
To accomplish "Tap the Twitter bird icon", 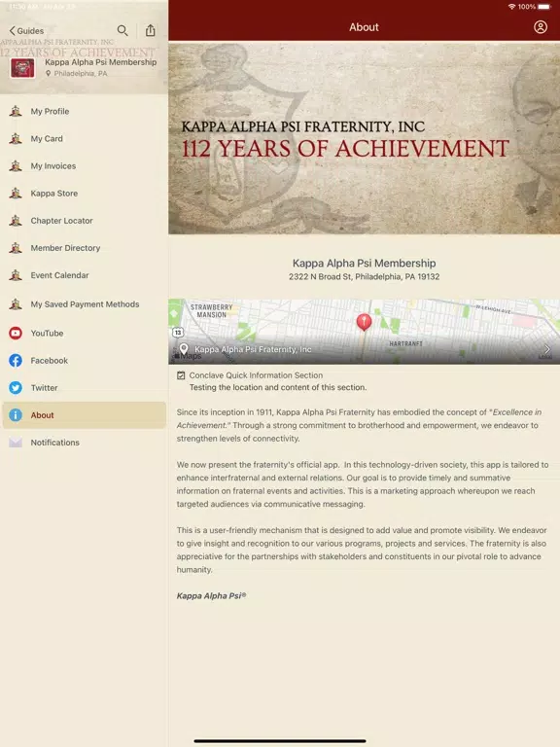I will [16, 388].
